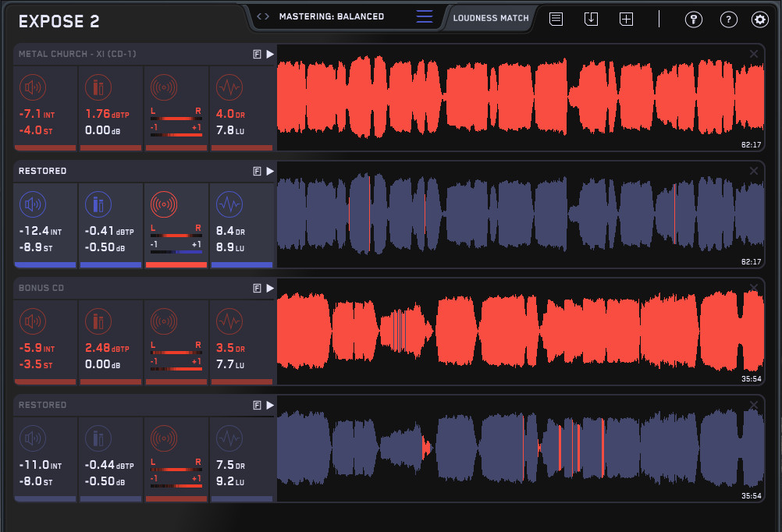782x532 pixels.
Task: Click the F icon on Metal Church track
Action: [257, 55]
